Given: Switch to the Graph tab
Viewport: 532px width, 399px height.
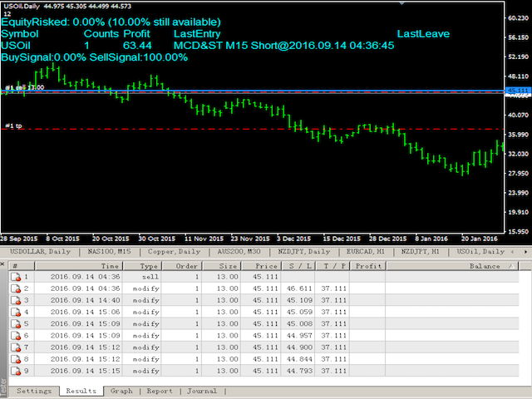Looking at the screenshot, I should [121, 391].
